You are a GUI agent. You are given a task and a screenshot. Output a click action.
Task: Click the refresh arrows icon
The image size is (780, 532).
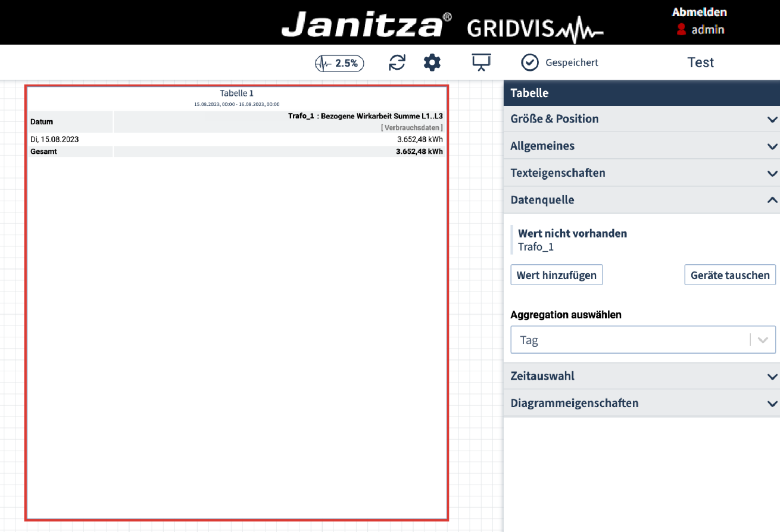(397, 62)
